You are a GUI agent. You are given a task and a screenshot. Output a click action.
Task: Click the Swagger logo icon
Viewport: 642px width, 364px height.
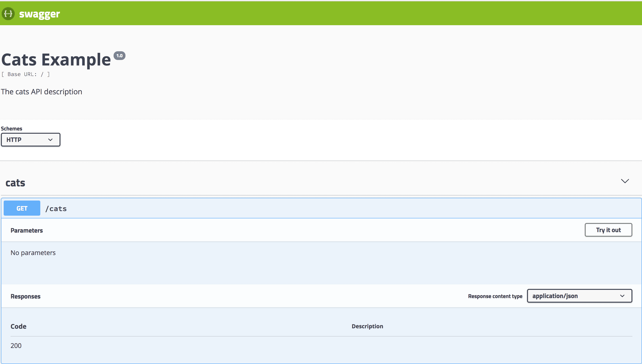coord(8,14)
